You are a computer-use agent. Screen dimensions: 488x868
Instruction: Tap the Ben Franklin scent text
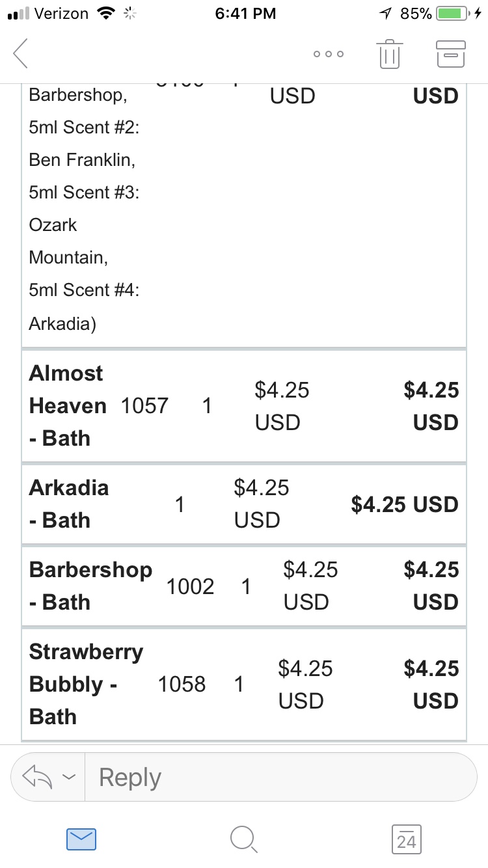[82, 159]
